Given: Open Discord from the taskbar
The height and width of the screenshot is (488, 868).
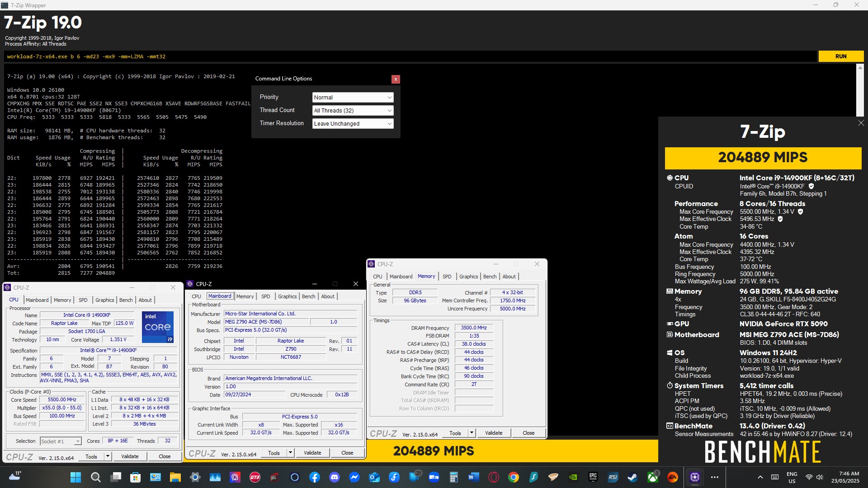Looking at the screenshot, I should [x=335, y=477].
